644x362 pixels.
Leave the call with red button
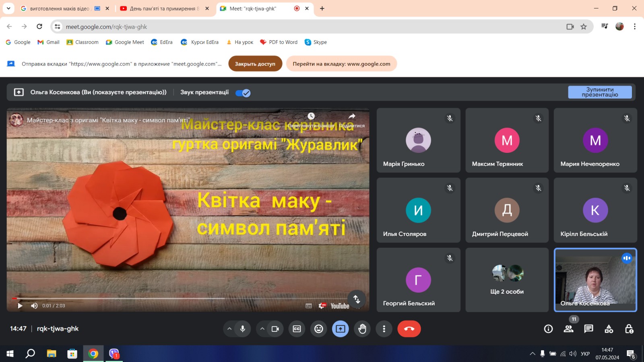tap(409, 329)
